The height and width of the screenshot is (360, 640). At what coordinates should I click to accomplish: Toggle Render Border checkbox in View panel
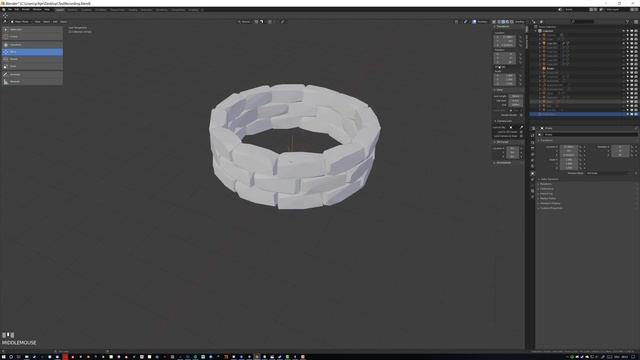521,115
